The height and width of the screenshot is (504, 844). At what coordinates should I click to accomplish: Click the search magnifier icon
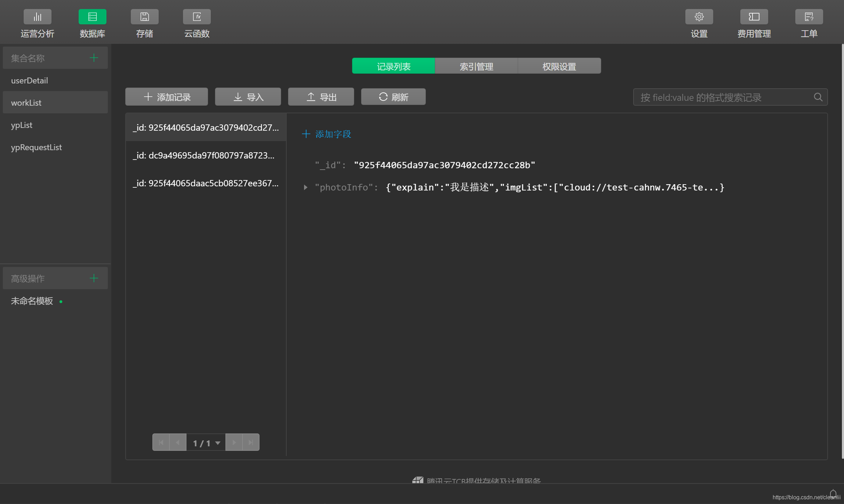click(x=818, y=97)
